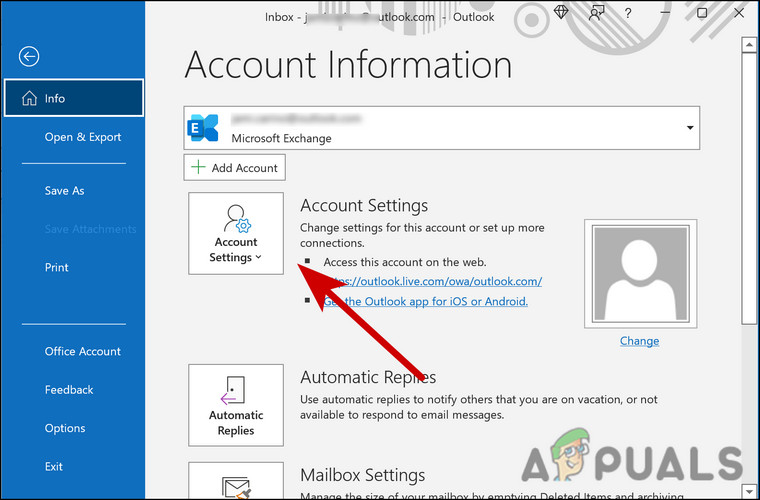
Task: Click the Account Settings heading text
Action: (x=364, y=205)
